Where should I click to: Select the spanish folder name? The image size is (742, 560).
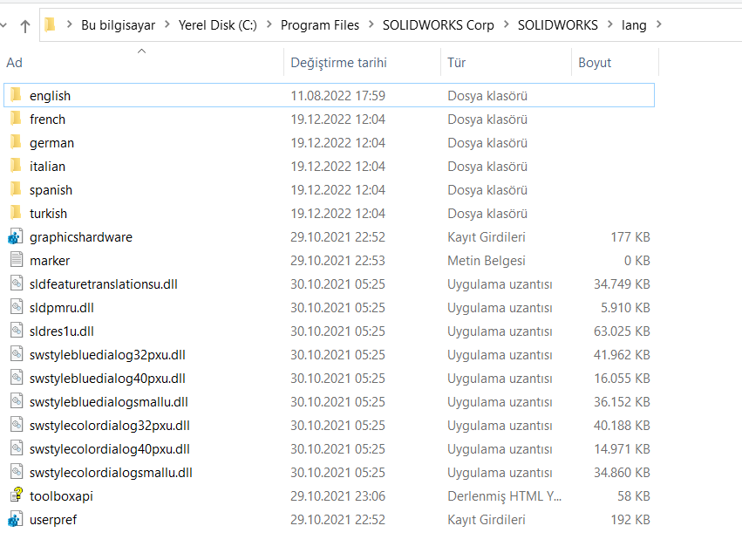point(51,190)
